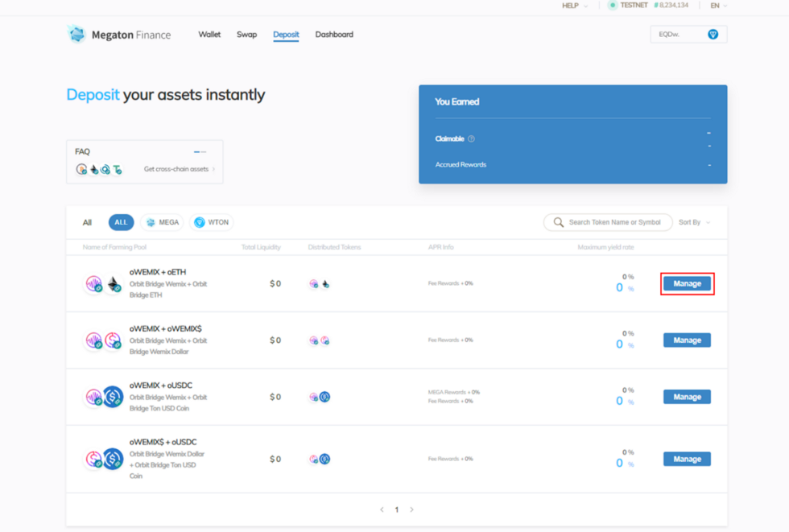
Task: Click the Search Token Name or Symbol field
Action: pos(608,222)
